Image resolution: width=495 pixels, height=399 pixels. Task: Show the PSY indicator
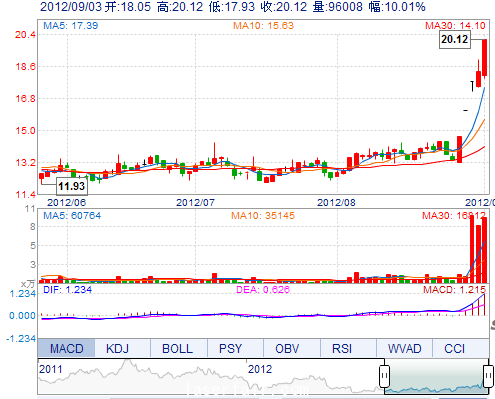point(230,348)
